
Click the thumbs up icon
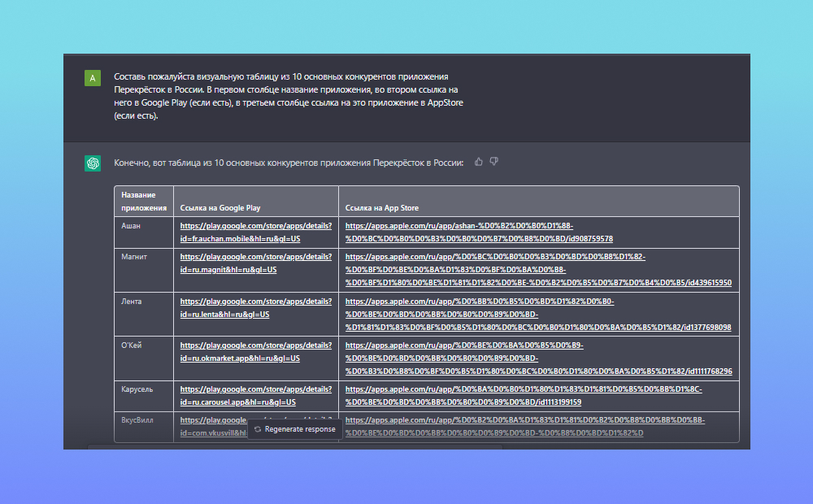pos(479,162)
